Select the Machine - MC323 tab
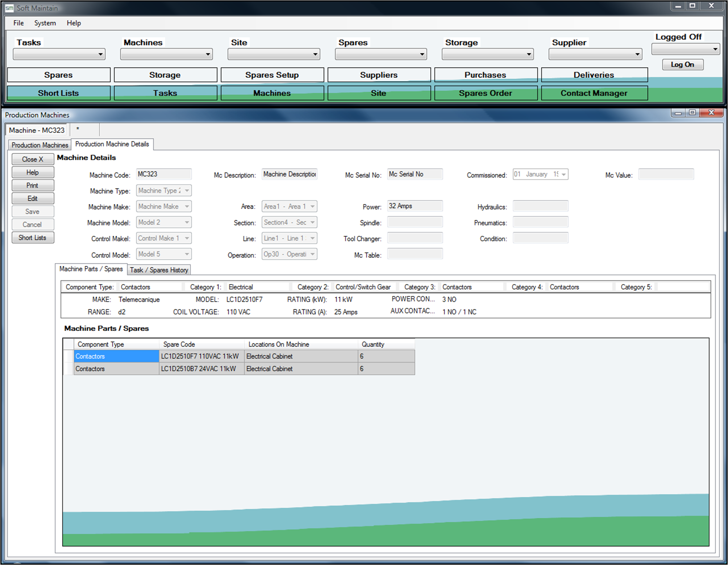The width and height of the screenshot is (728, 565). [36, 130]
